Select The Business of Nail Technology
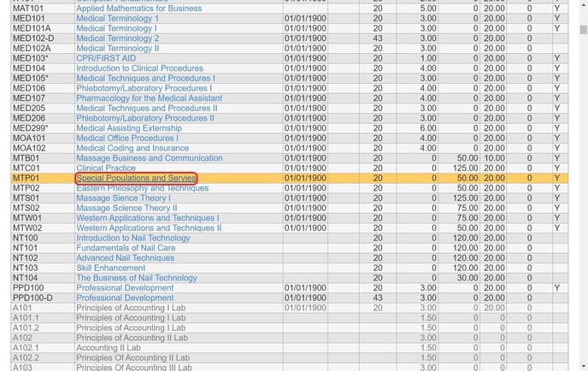This screenshot has height=371, width=588. click(x=136, y=278)
